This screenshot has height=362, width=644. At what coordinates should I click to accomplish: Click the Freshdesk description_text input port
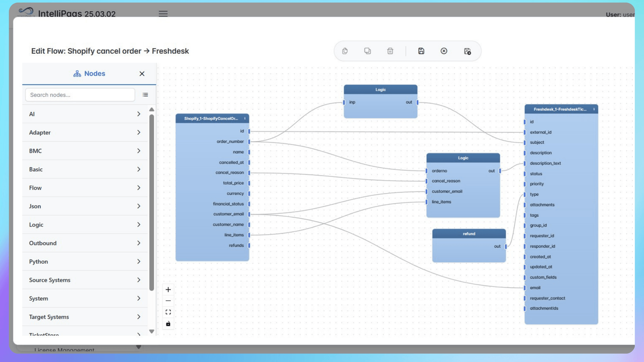click(525, 163)
